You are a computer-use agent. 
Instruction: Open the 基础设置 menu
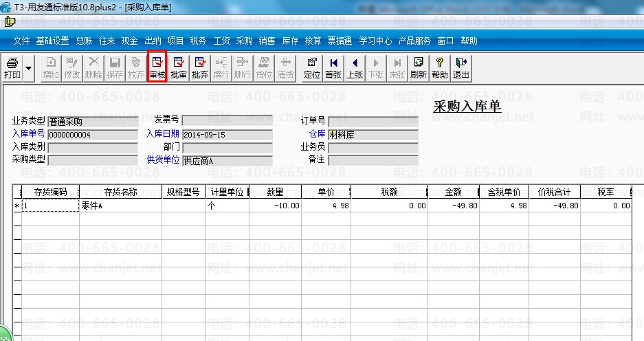(52, 41)
